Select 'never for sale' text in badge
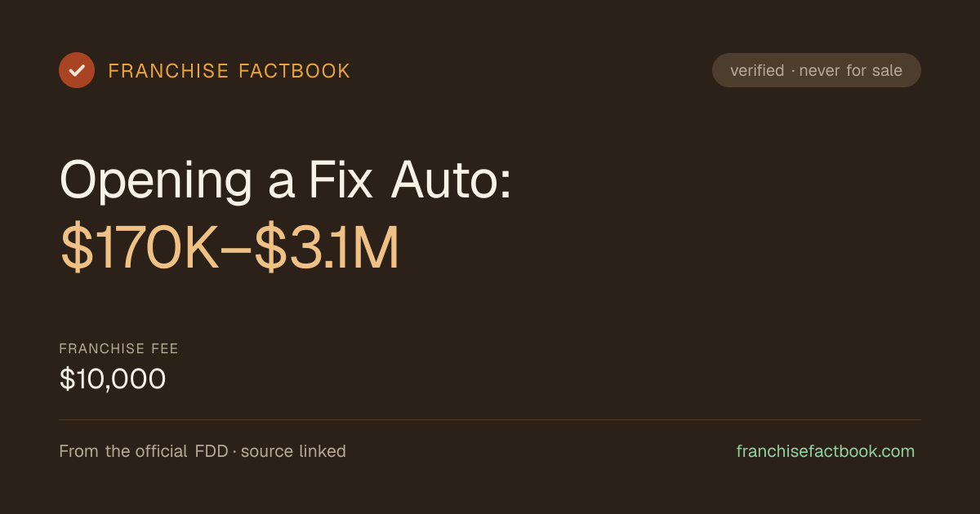The width and height of the screenshot is (980, 514). (851, 71)
